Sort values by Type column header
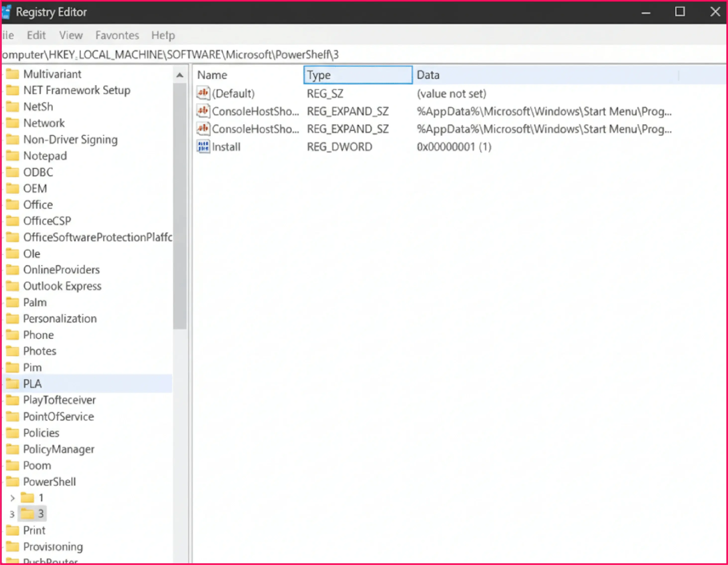 coord(357,75)
